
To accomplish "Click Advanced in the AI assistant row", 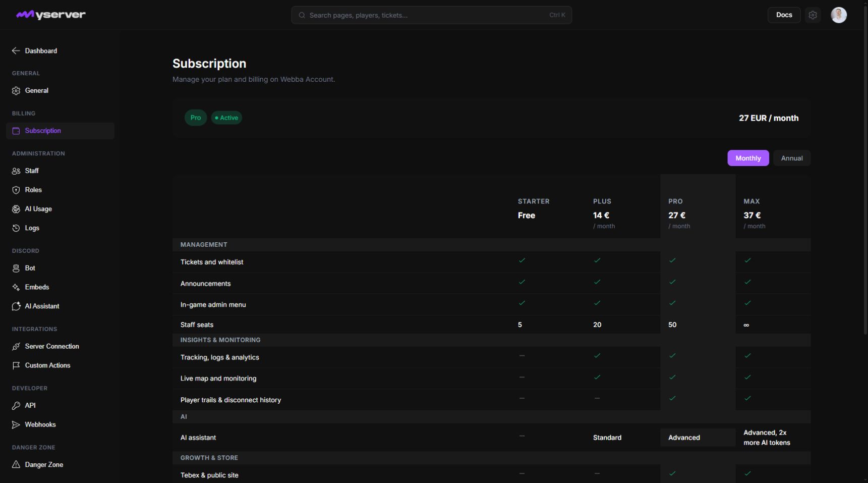I will point(684,438).
